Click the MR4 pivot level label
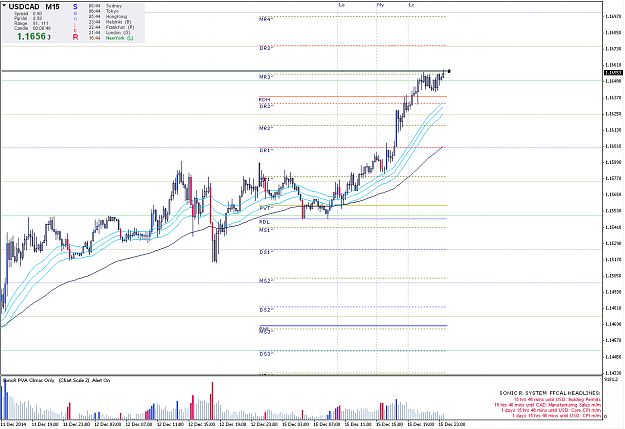625x429 pixels. pos(266,19)
